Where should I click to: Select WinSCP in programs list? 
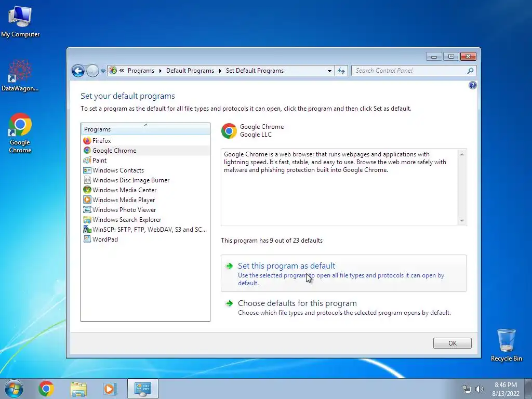145,229
